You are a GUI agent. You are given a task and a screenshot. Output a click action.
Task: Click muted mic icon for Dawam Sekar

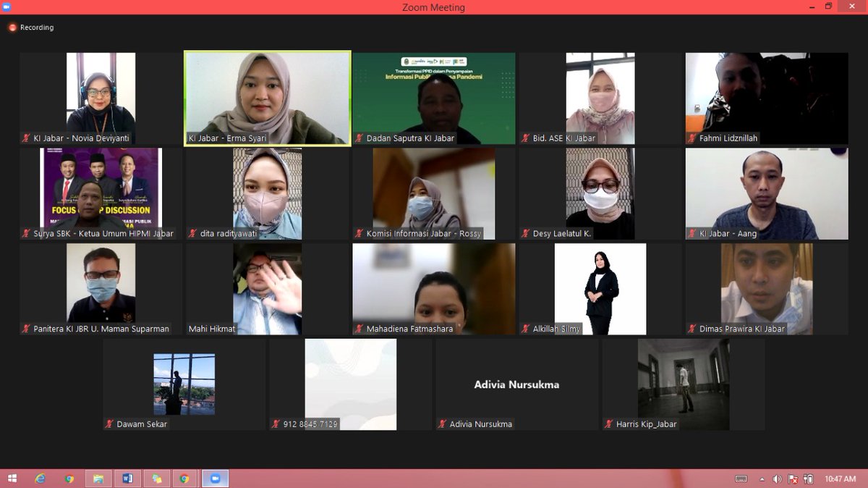[x=110, y=424]
